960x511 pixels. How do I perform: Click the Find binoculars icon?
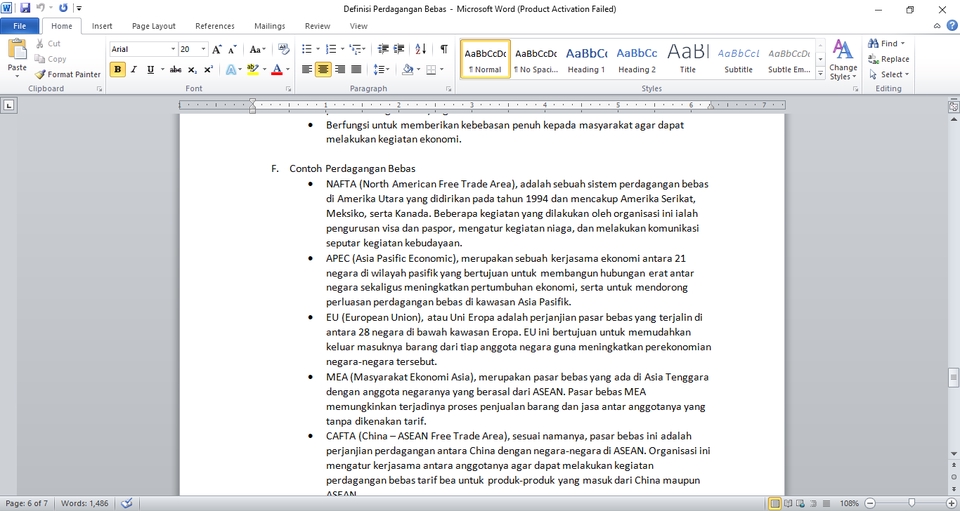(x=873, y=43)
